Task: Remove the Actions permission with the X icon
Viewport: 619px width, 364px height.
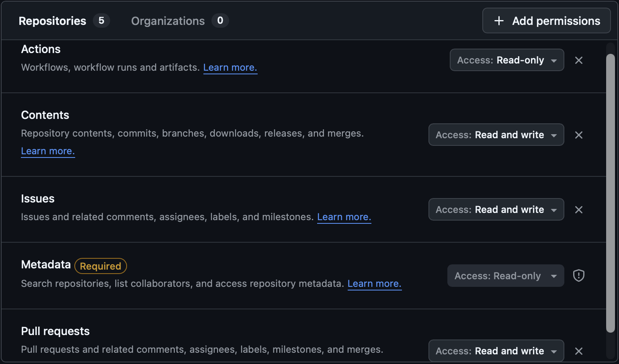Action: 579,60
